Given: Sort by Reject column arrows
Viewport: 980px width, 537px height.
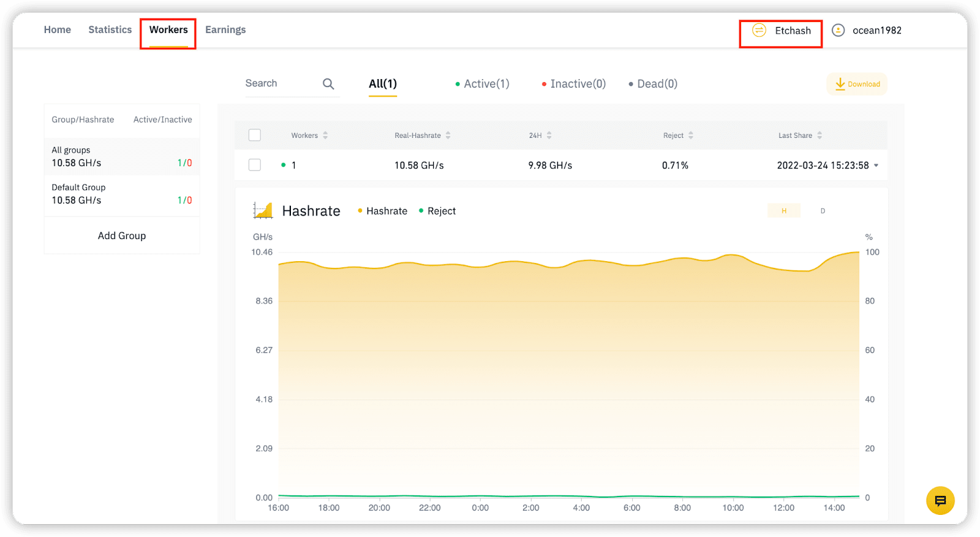Looking at the screenshot, I should [690, 135].
